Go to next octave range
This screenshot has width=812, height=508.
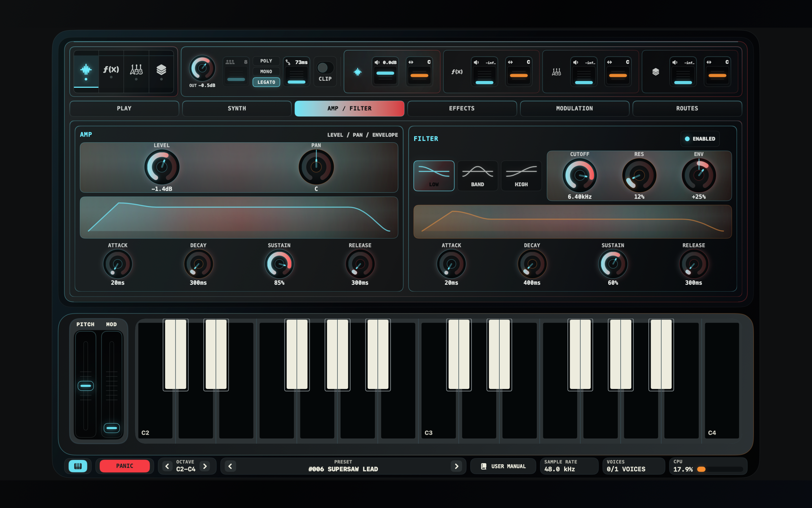(x=205, y=466)
